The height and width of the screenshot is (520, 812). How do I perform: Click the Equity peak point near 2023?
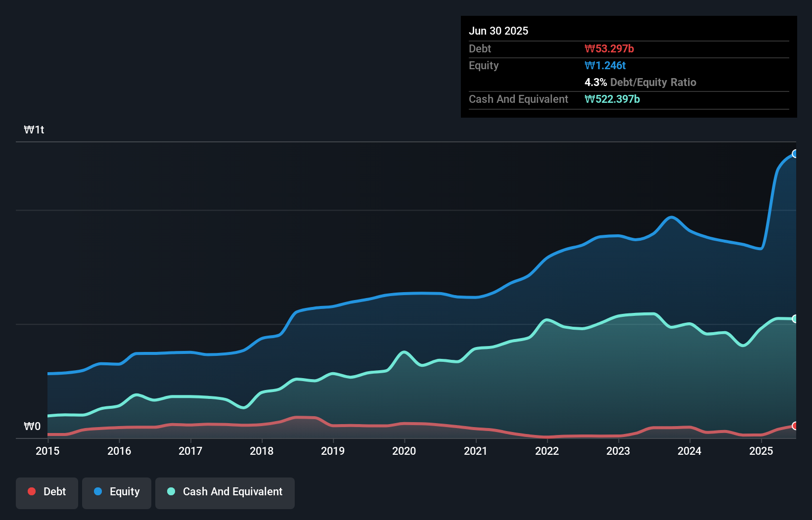671,217
